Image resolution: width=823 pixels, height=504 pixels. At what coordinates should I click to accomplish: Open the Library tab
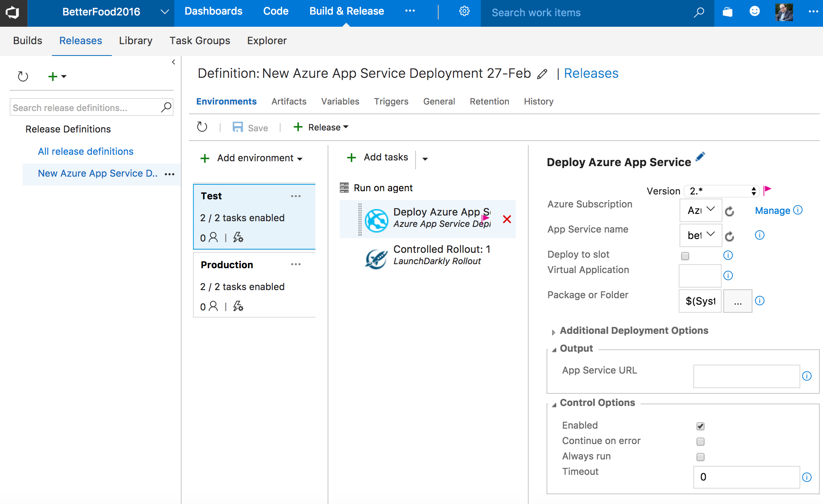pos(135,41)
